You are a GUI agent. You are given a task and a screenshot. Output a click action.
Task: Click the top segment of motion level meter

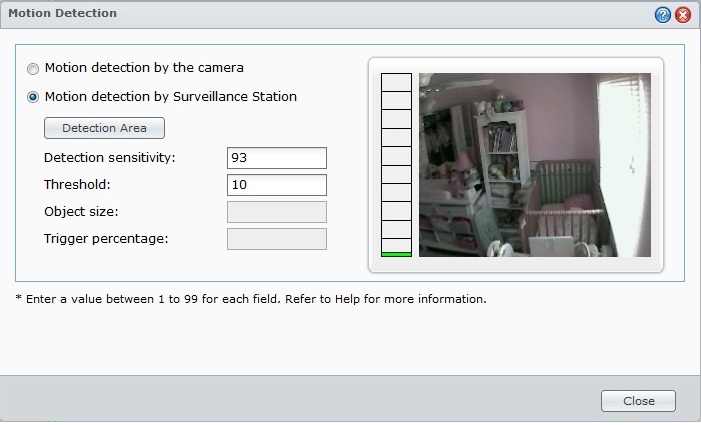pos(397,81)
